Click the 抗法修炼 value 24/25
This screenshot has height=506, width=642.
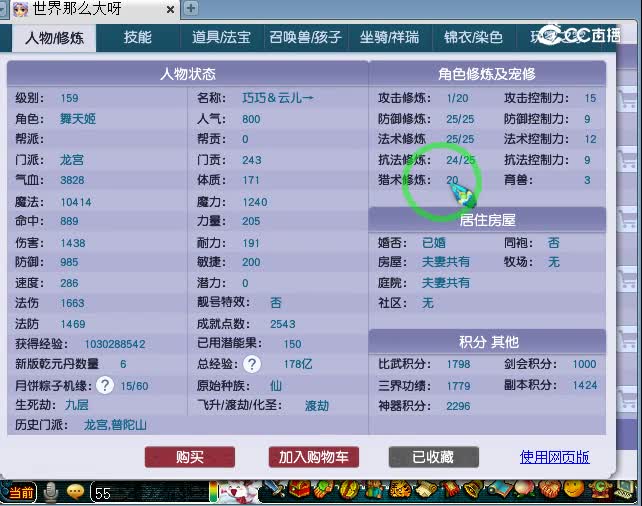point(461,160)
